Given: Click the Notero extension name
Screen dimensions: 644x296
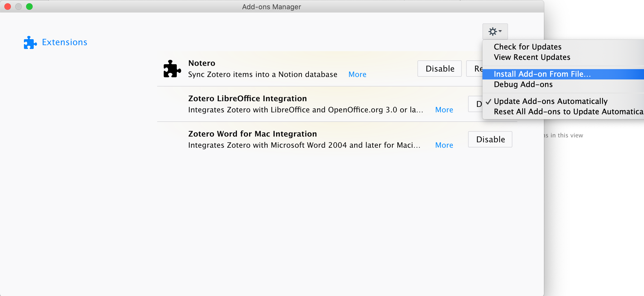Looking at the screenshot, I should [202, 63].
